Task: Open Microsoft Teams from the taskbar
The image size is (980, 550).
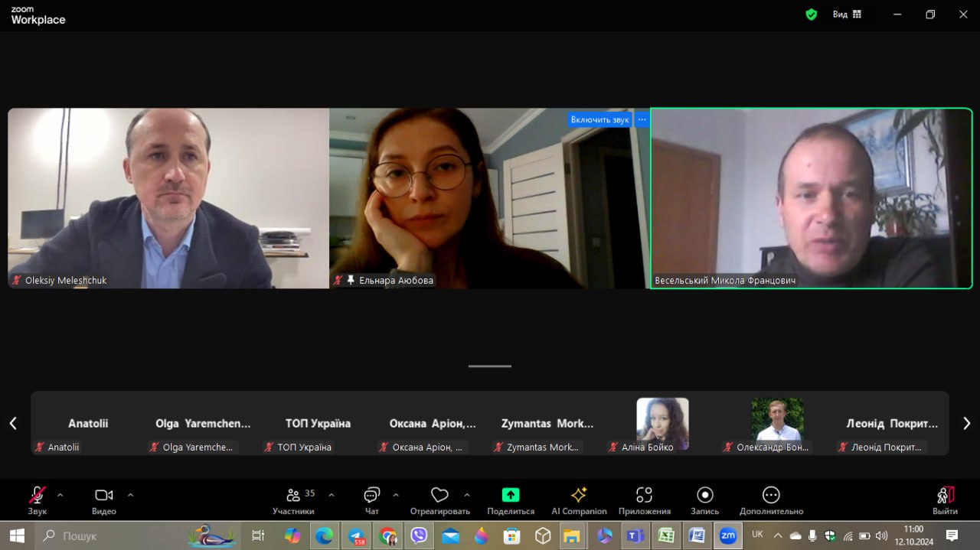Action: (x=635, y=535)
